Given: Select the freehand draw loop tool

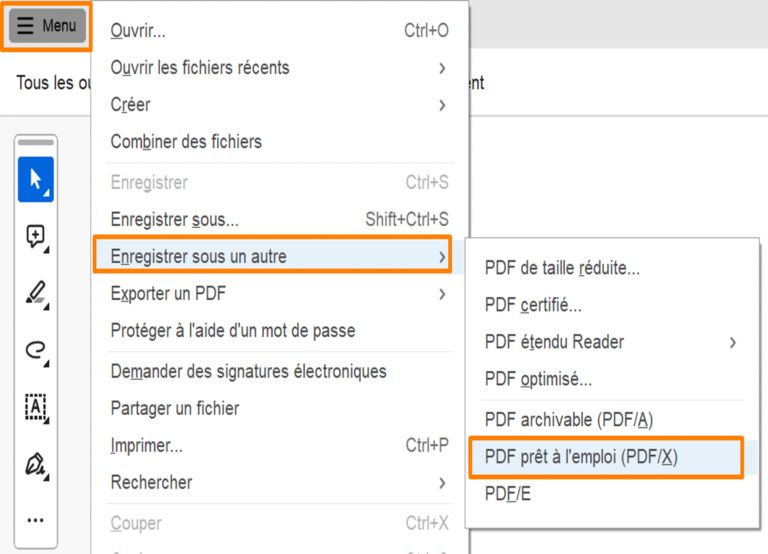Looking at the screenshot, I should [x=36, y=349].
